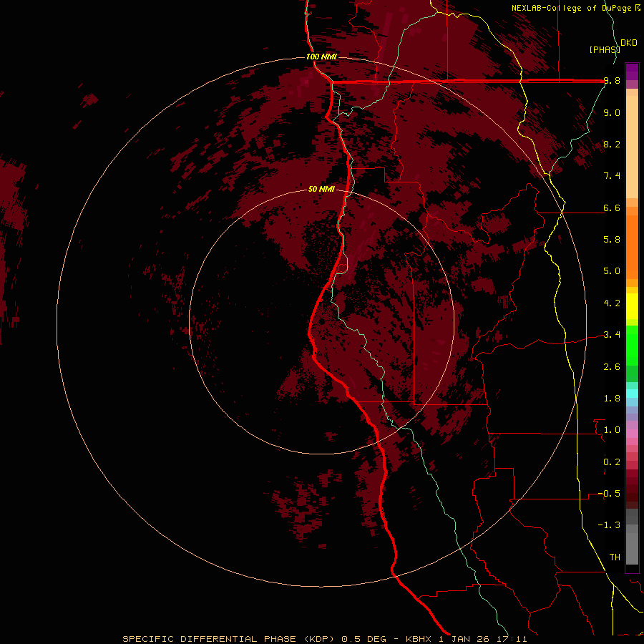Click the 9.0 scale value
The width and height of the screenshot is (644, 644).
click(612, 113)
